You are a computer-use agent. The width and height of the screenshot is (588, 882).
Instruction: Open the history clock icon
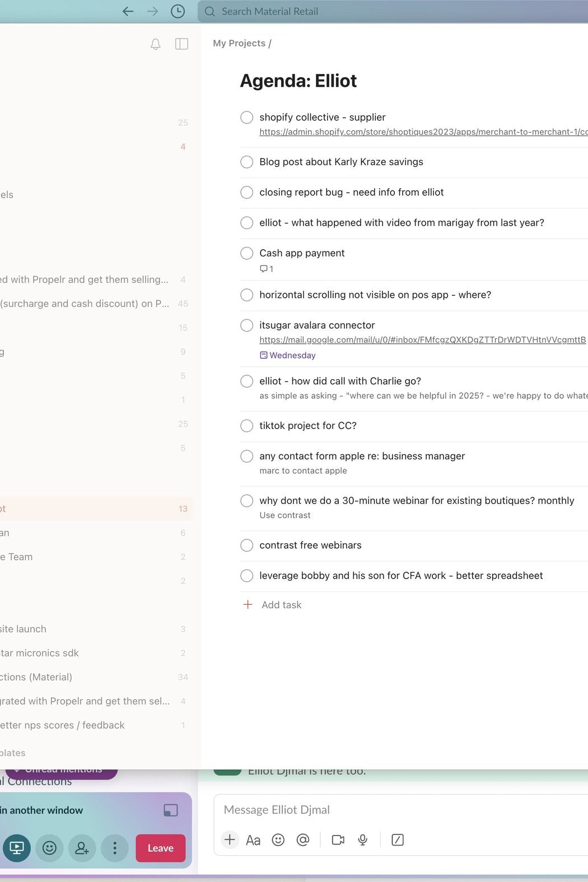178,11
